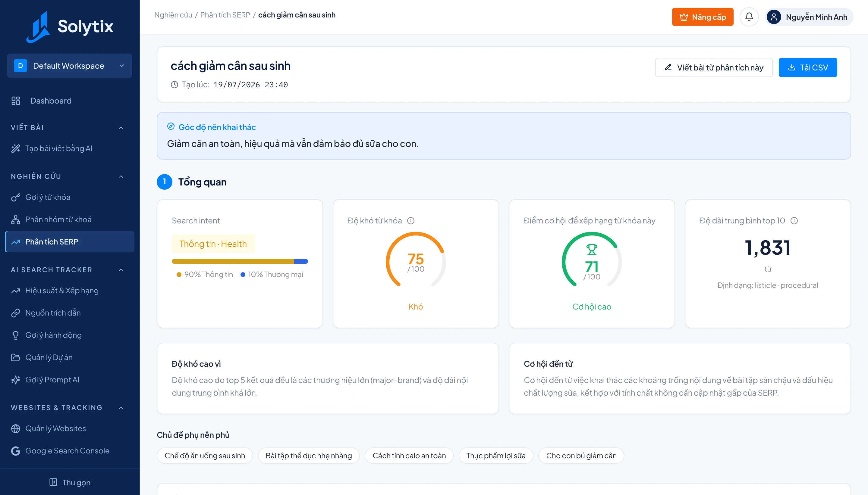Open Hiệu suất & Xếp hạng
Viewport: 868px width, 495px height.
click(70, 291)
